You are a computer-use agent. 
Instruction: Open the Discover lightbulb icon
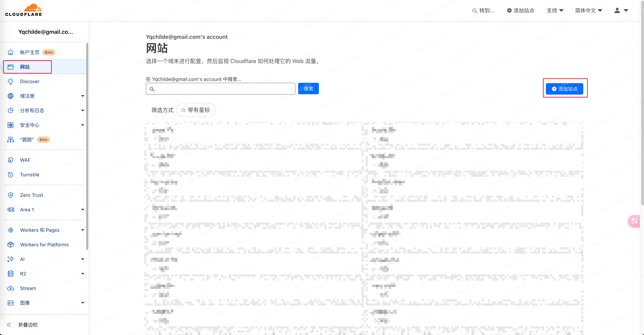11,82
